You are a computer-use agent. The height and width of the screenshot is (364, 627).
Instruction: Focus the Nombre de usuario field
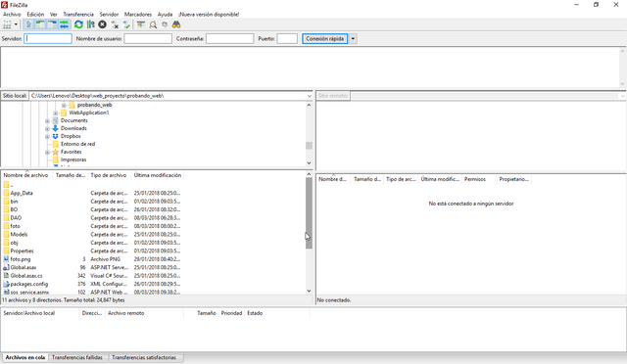point(148,39)
